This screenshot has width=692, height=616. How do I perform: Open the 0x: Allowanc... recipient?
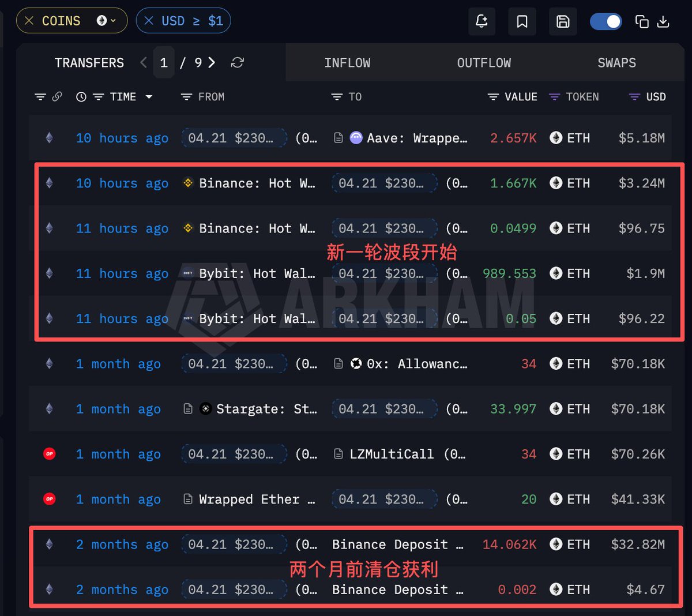coord(417,364)
